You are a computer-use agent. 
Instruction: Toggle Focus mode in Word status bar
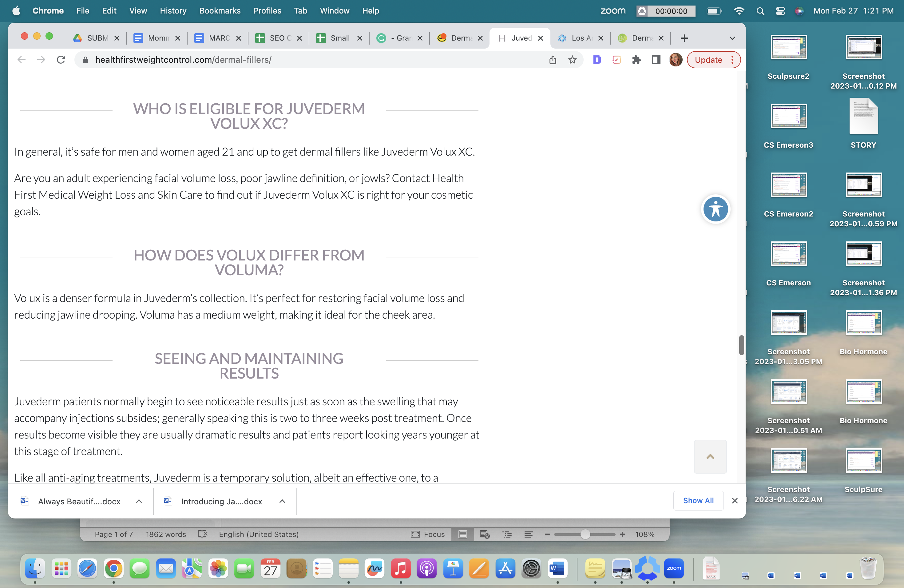click(428, 534)
